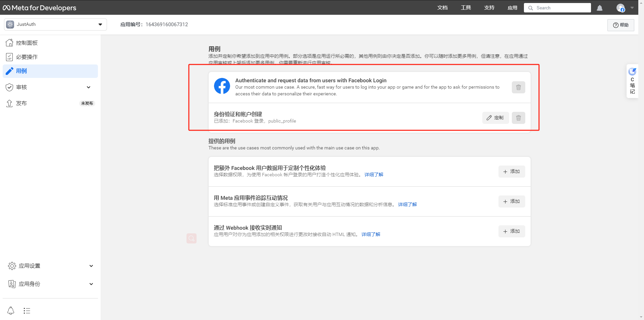Click the 发布 upload icon
Screen dimensions: 644x320
9,103
